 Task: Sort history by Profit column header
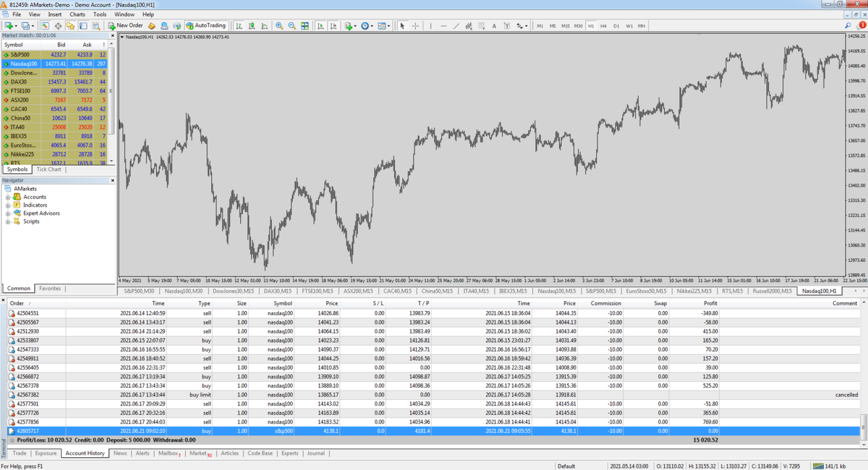pyautogui.click(x=710, y=304)
